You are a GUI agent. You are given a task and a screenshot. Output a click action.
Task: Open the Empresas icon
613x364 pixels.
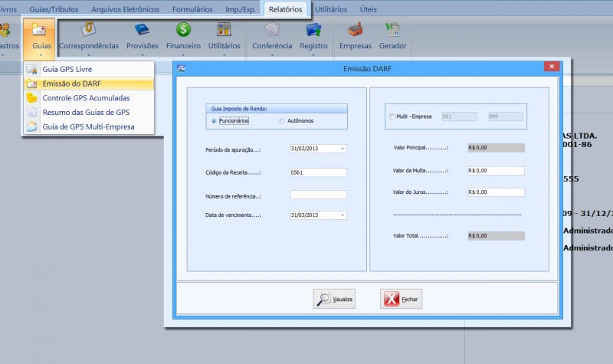[355, 31]
